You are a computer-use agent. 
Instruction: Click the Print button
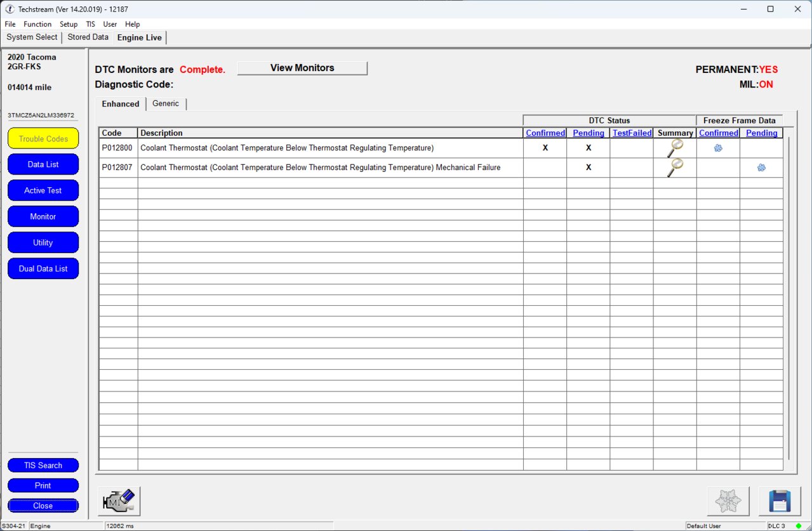pos(43,485)
